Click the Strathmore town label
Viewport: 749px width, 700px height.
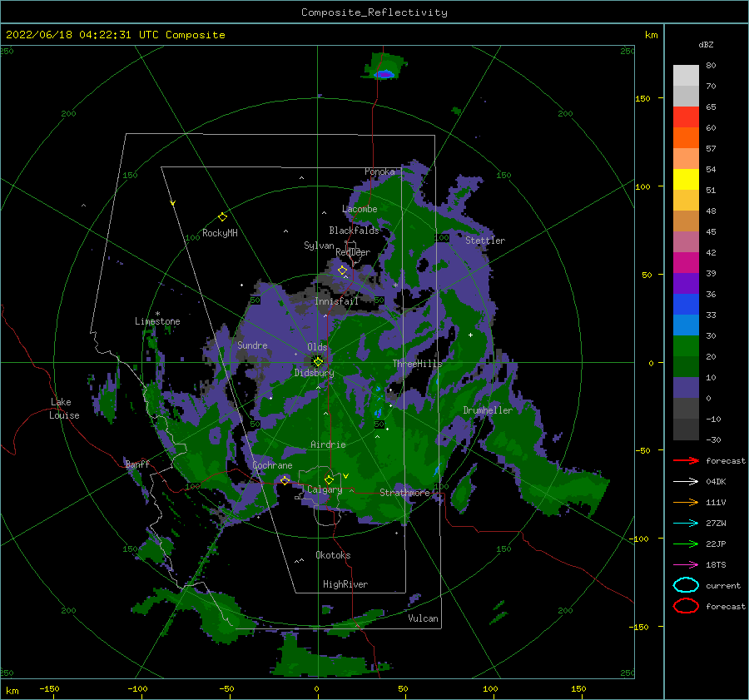click(x=404, y=493)
